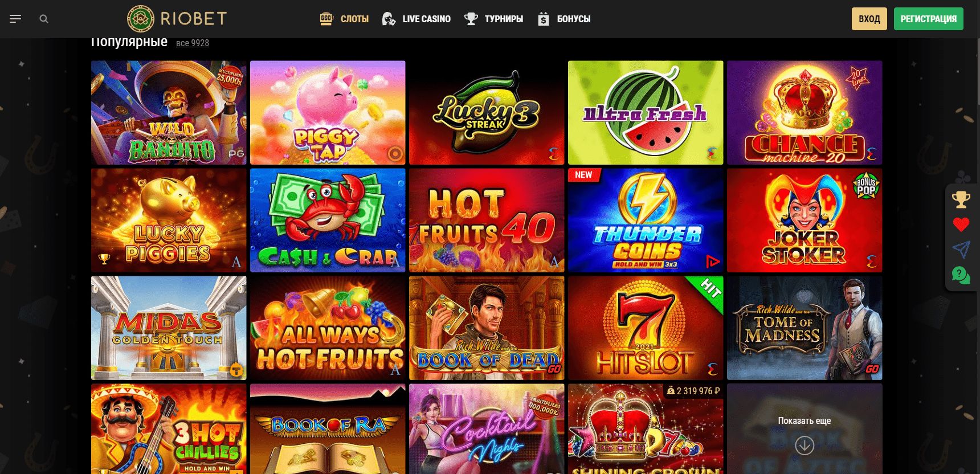Image resolution: width=980 pixels, height=474 pixels.
Task: Launch the 2021 Hit Slot game
Action: [646, 328]
